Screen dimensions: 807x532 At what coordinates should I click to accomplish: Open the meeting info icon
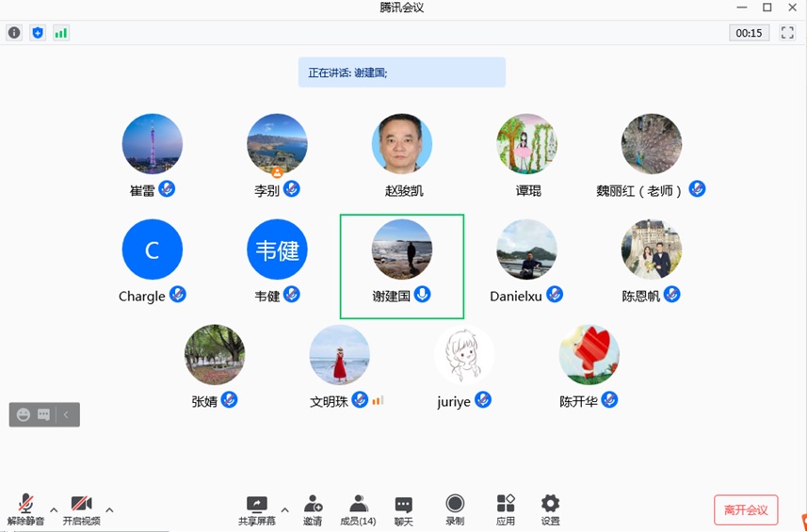(14, 33)
